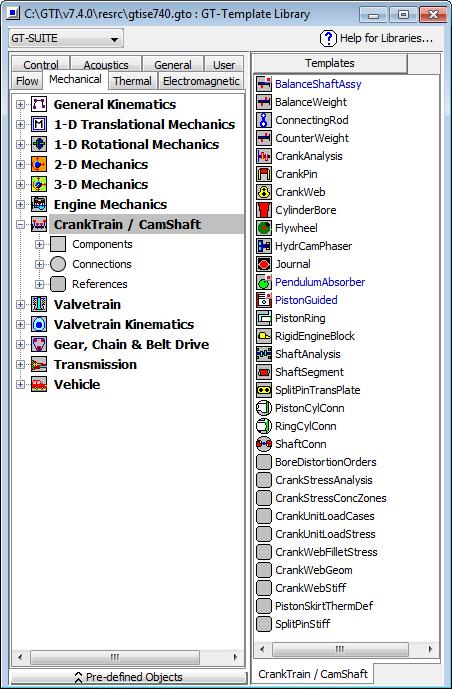Click the Templates column header
Viewport: 452px width, 689px height.
[330, 63]
